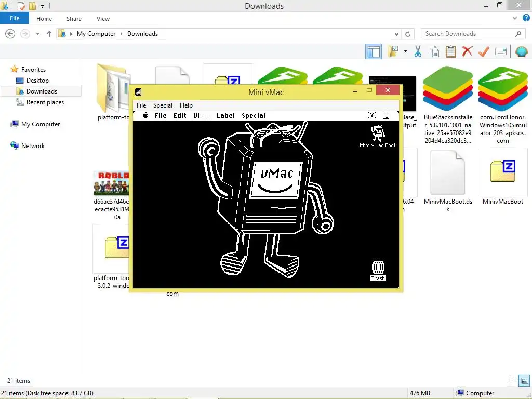This screenshot has height=399, width=532.
Task: Expand the address bar history dropdown
Action: (396, 34)
